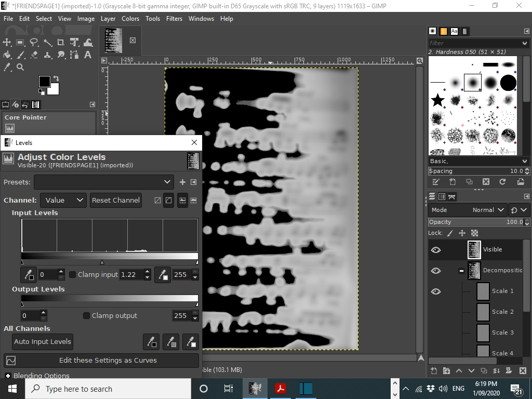Enable the Clamp input checkbox
This screenshot has height=399, width=532.
[72, 274]
